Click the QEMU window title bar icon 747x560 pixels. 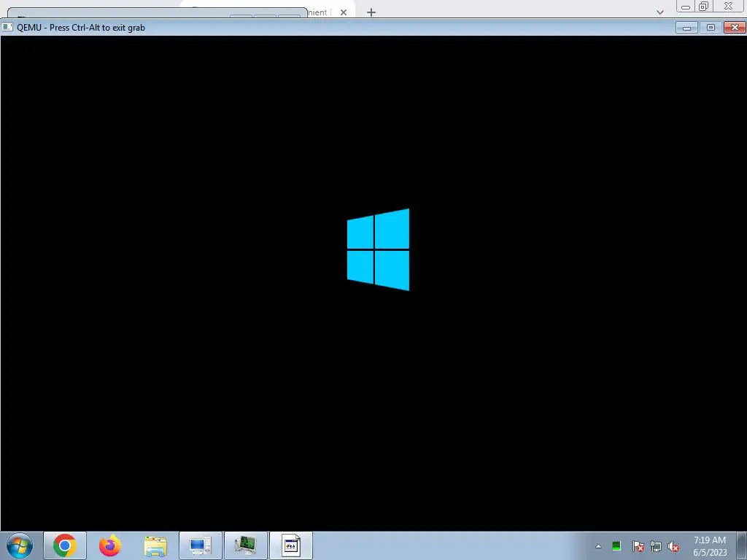pyautogui.click(x=7, y=27)
